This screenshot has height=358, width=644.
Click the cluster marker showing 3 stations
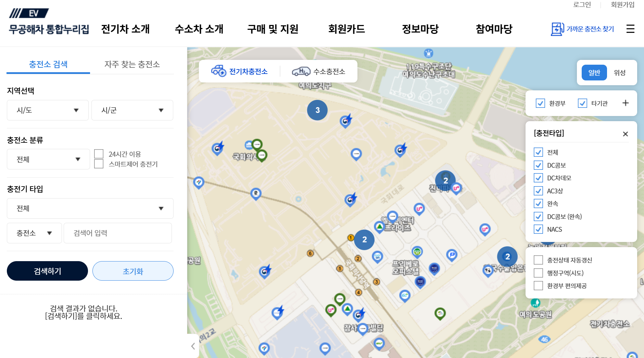tap(317, 110)
